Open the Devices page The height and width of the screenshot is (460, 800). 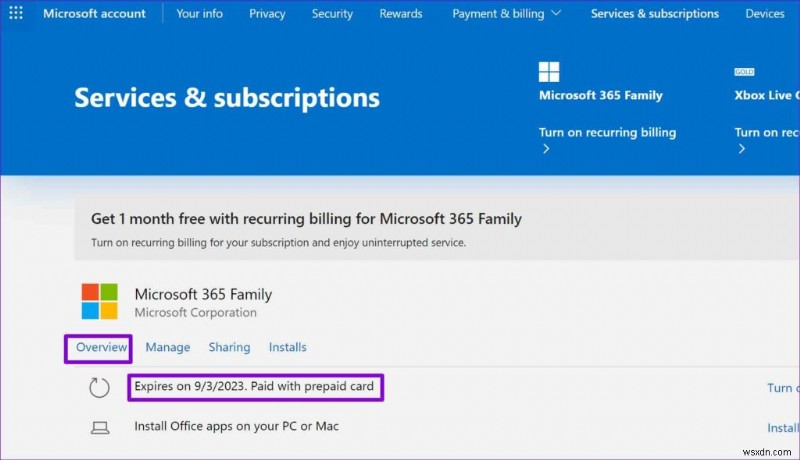click(x=765, y=14)
